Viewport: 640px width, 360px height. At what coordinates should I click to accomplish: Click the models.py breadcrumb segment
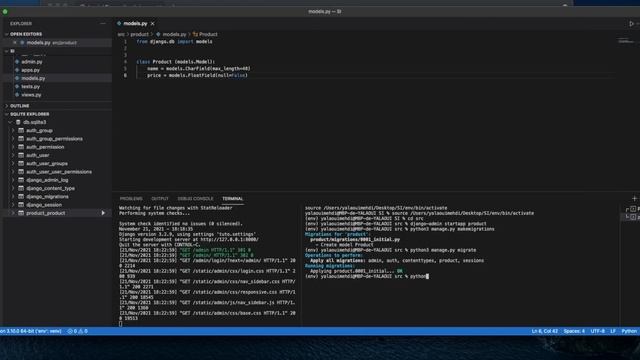(x=174, y=34)
